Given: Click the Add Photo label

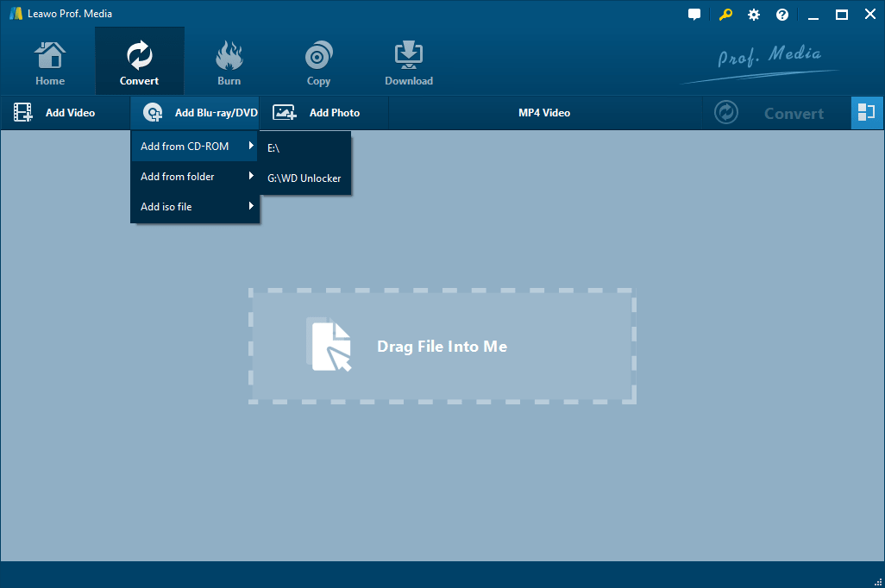Looking at the screenshot, I should [335, 113].
